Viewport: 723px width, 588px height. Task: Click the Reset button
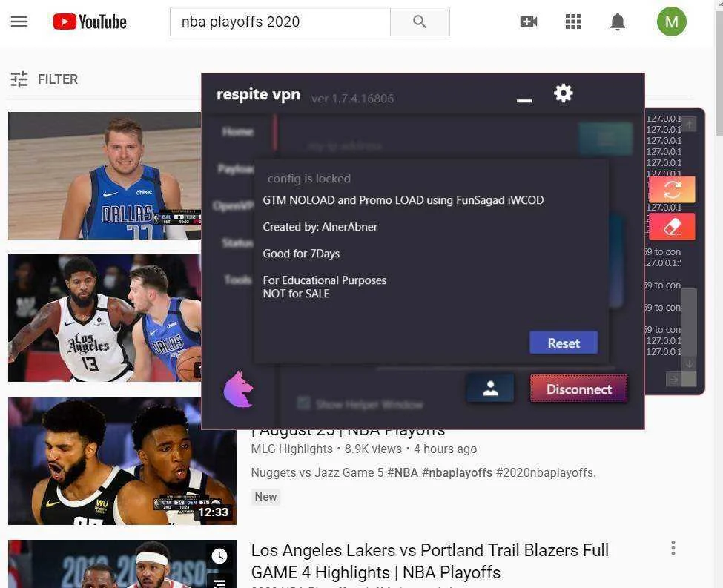[564, 343]
